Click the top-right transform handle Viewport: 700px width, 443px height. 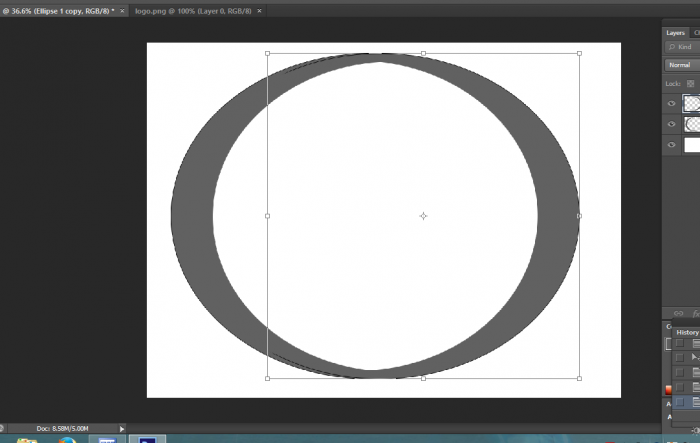[x=579, y=54]
